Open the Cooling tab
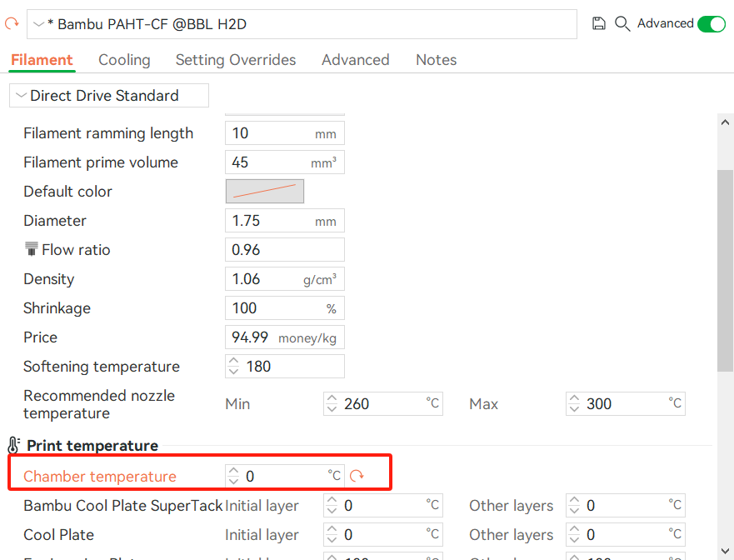734x560 pixels. (124, 60)
